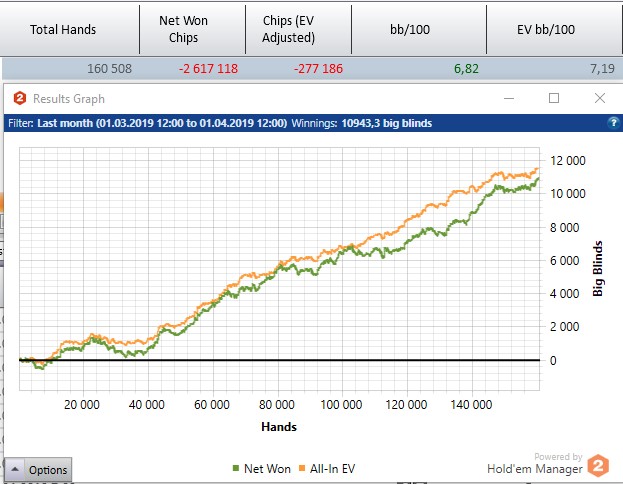623x484 pixels.
Task: Select the 7,19 EV bb/100 value
Action: [602, 69]
